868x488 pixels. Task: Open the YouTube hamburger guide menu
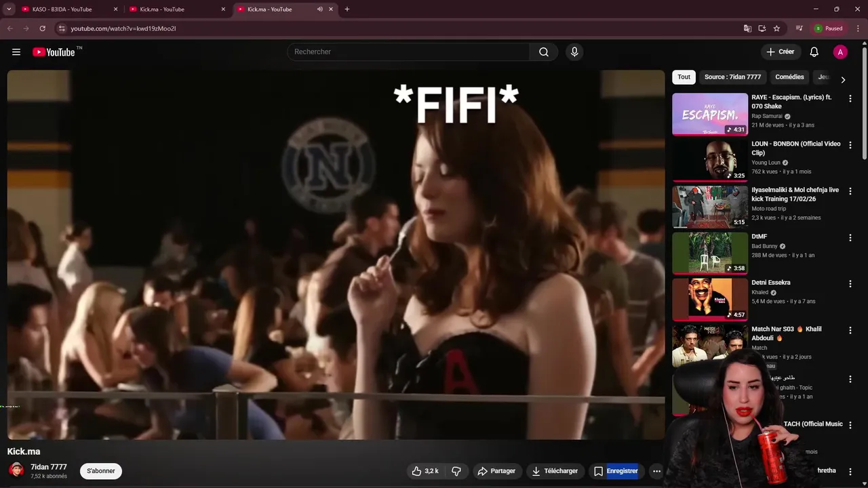point(16,52)
